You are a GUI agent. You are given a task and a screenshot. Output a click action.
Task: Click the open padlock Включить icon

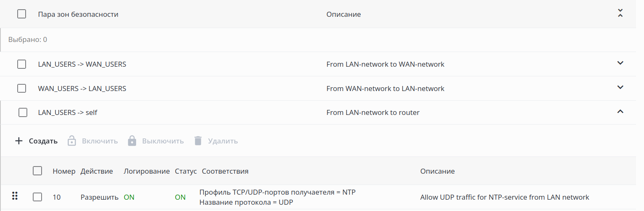point(72,141)
